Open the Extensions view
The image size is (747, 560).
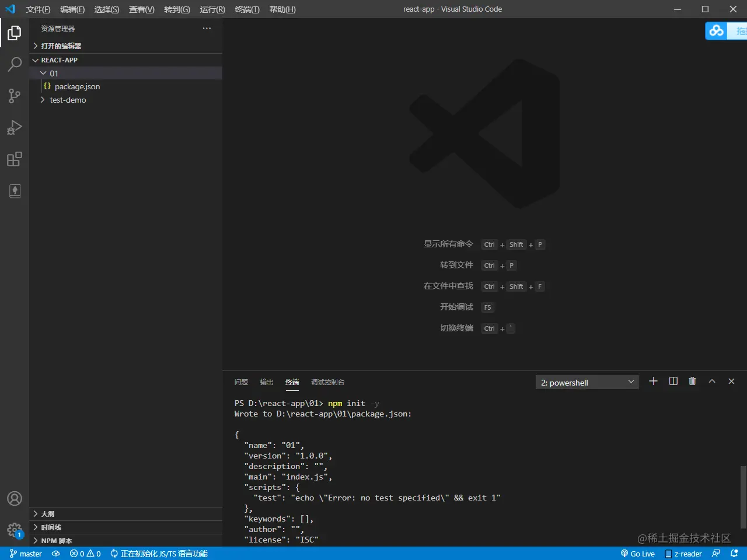tap(15, 159)
